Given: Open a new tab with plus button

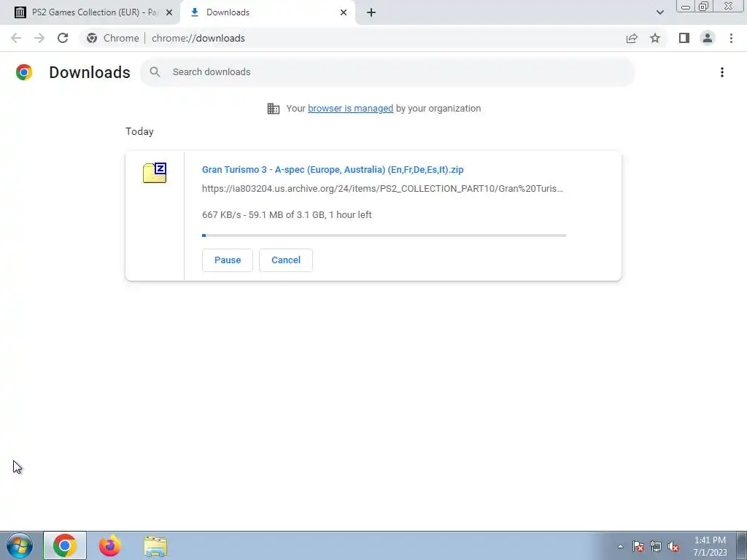Looking at the screenshot, I should point(371,12).
